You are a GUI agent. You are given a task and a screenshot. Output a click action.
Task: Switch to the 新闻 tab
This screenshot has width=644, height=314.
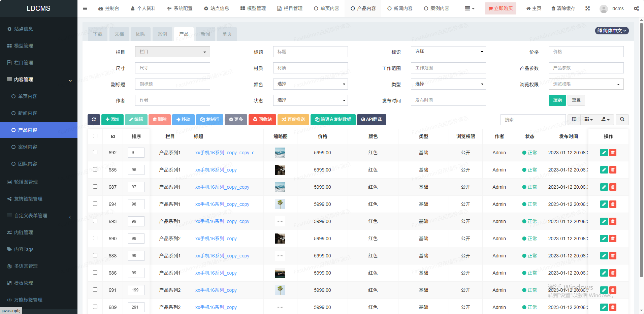coord(205,34)
